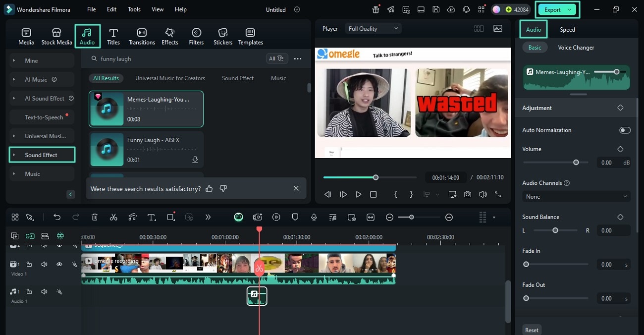Collapse the left category sidebar
This screenshot has width=644, height=335.
pos(71,194)
